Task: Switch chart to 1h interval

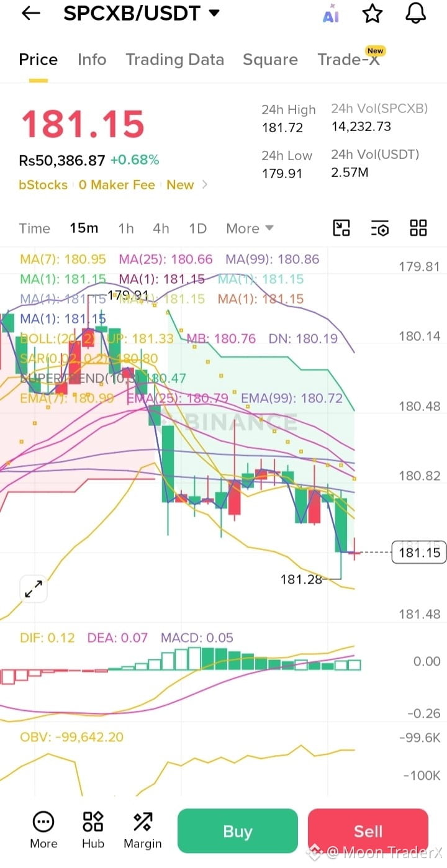Action: (126, 228)
